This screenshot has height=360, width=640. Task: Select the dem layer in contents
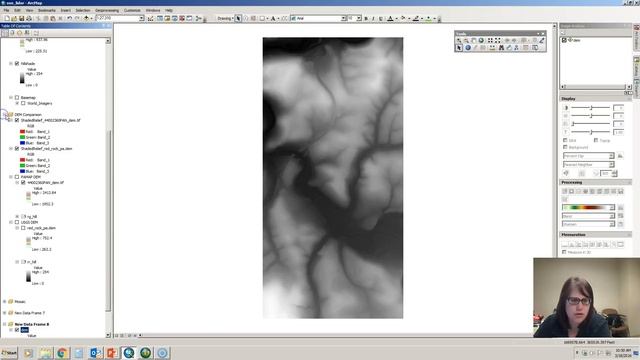point(24,330)
